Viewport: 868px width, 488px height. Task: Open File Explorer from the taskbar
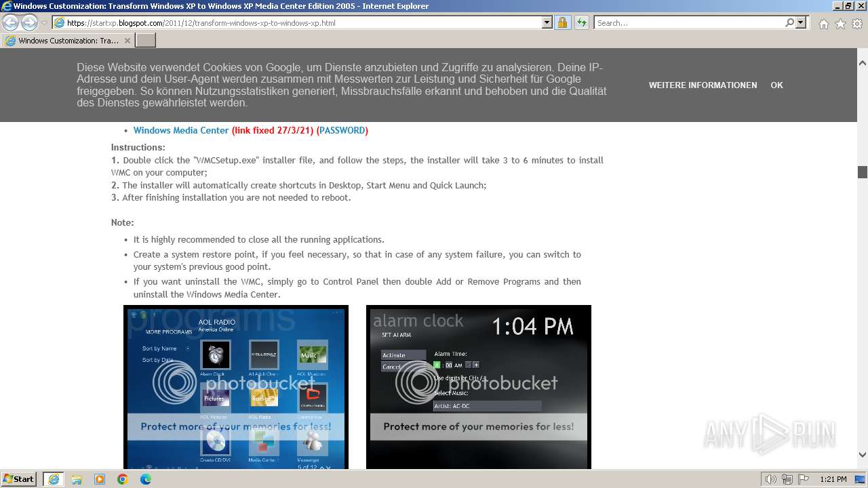pyautogui.click(x=77, y=479)
